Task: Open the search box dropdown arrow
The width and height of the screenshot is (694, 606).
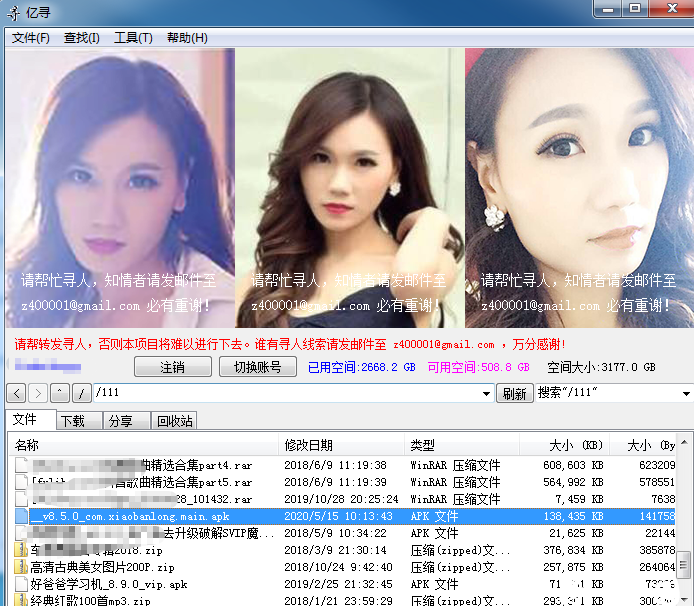Action: coord(686,393)
